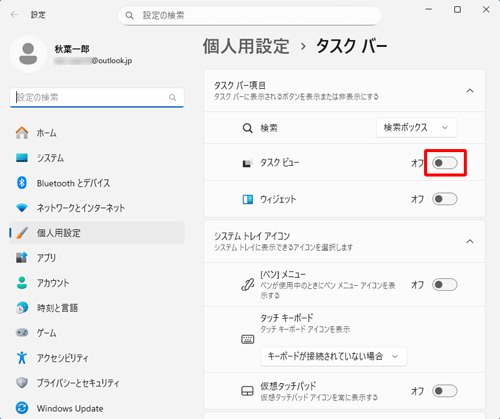
Task: Click the タスク バー項目 header text
Action: tap(240, 86)
